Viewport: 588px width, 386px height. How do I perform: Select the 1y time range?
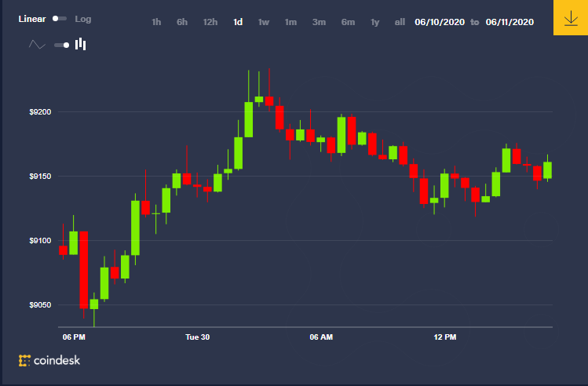pos(375,22)
